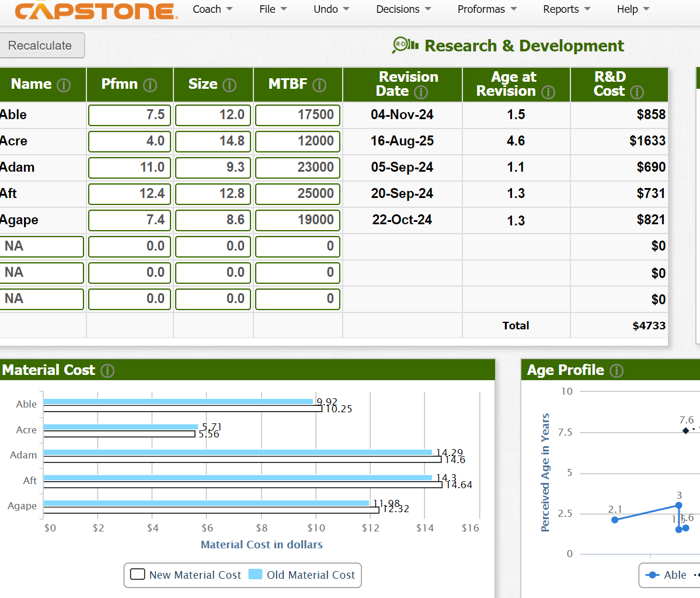
Task: Open the Reports menu
Action: pyautogui.click(x=566, y=9)
